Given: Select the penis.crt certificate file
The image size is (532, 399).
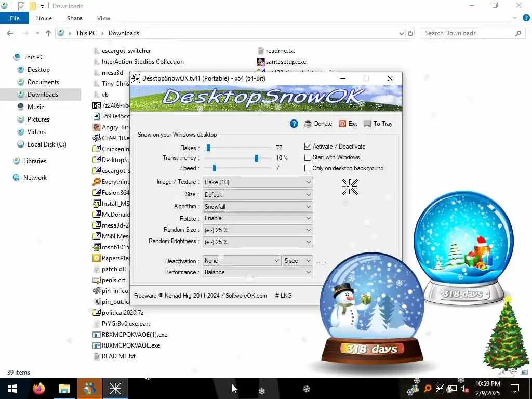Looking at the screenshot, I should (109, 280).
